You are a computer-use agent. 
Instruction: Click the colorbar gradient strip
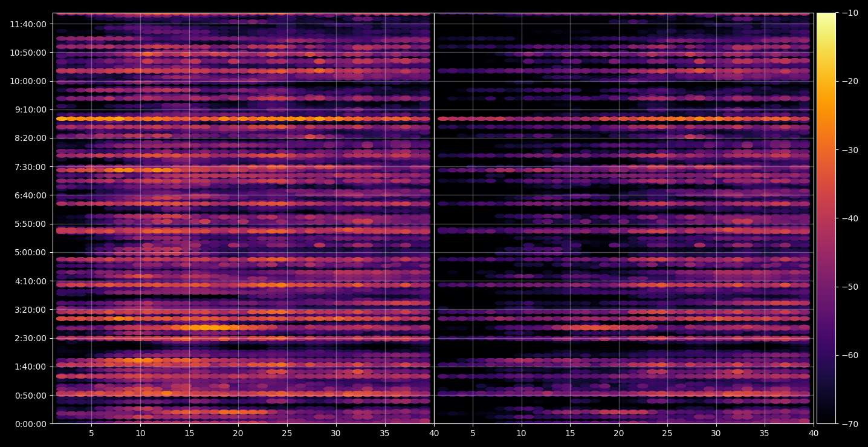point(826,218)
